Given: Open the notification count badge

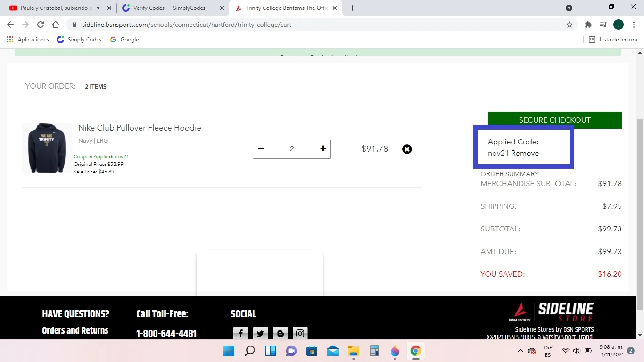Looking at the screenshot, I should point(631,351).
